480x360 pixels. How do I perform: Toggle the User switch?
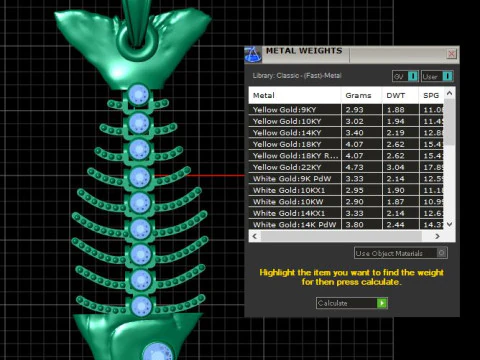pos(437,76)
